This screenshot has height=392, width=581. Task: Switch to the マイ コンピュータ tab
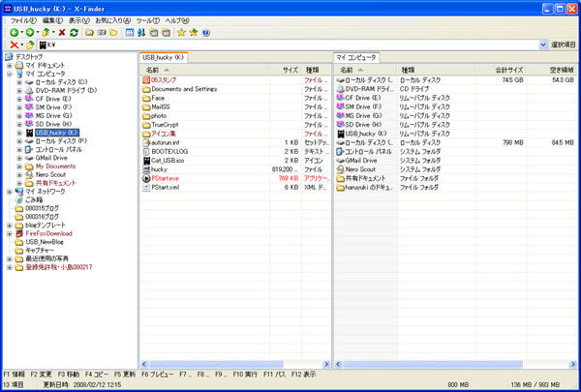coord(356,57)
